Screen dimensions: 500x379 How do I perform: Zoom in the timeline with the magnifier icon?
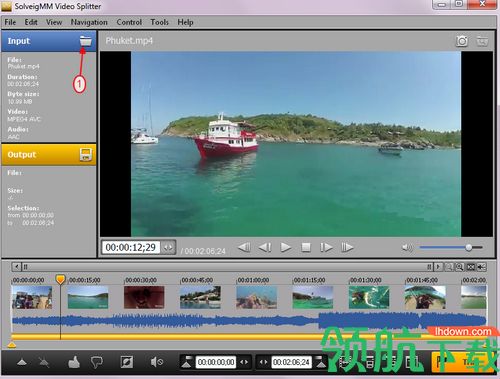tap(460, 267)
